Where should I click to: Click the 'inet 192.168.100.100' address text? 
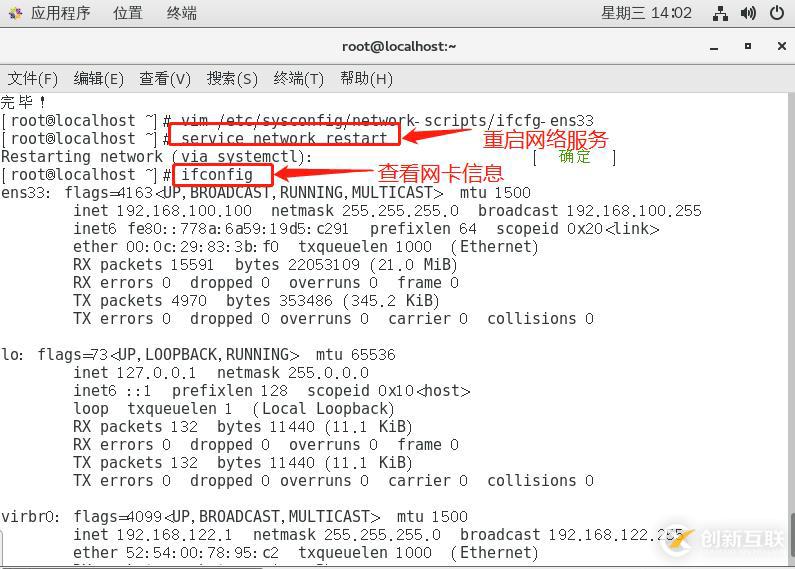point(162,210)
